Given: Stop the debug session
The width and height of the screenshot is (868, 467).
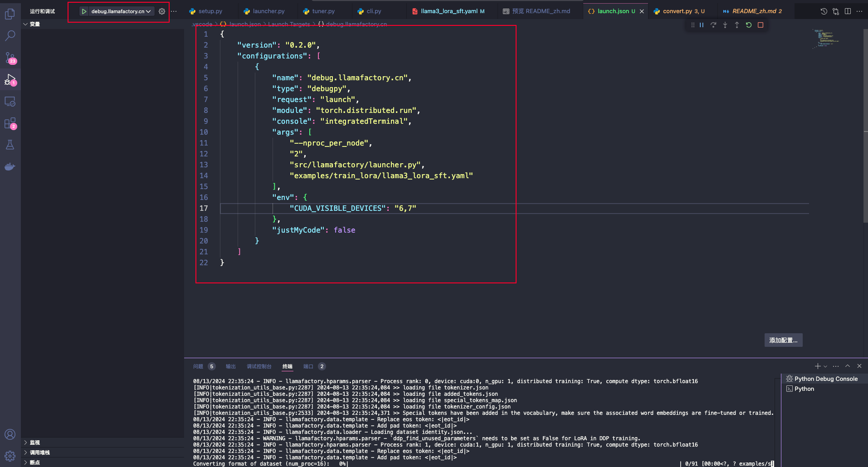Looking at the screenshot, I should pos(761,25).
